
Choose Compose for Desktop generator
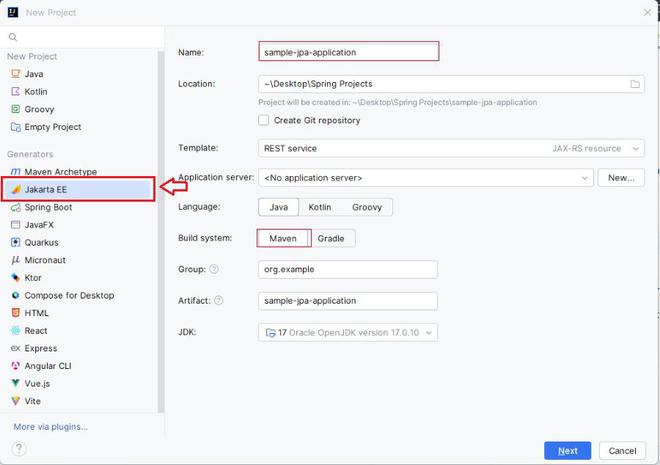click(69, 295)
